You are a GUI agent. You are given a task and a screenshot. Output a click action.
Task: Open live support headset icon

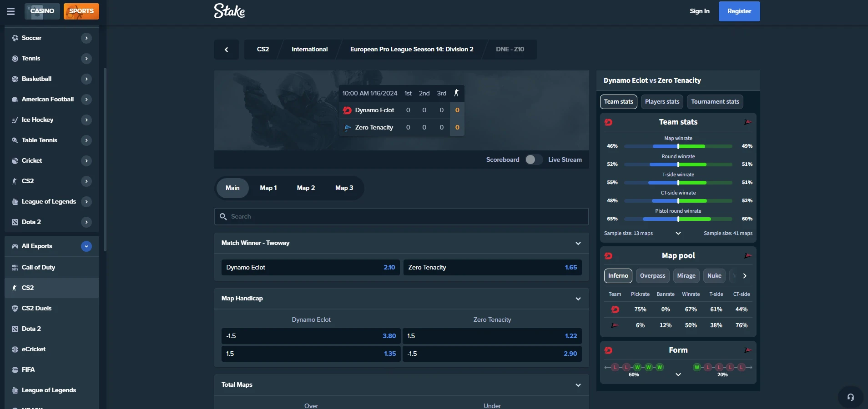pyautogui.click(x=850, y=397)
